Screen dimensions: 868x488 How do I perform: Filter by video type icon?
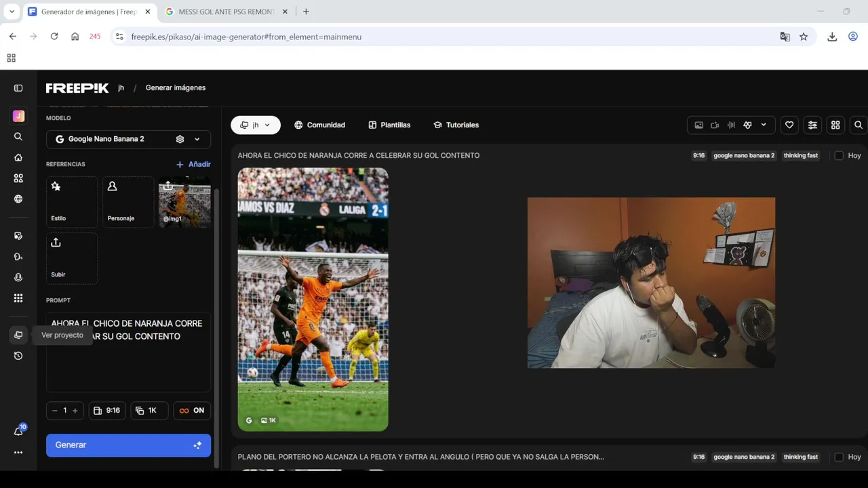(x=715, y=125)
